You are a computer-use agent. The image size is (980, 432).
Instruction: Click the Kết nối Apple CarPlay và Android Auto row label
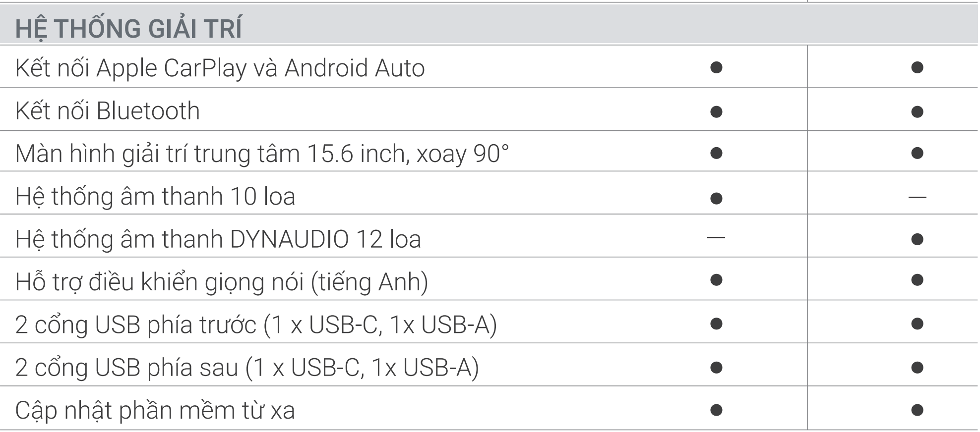(x=220, y=68)
